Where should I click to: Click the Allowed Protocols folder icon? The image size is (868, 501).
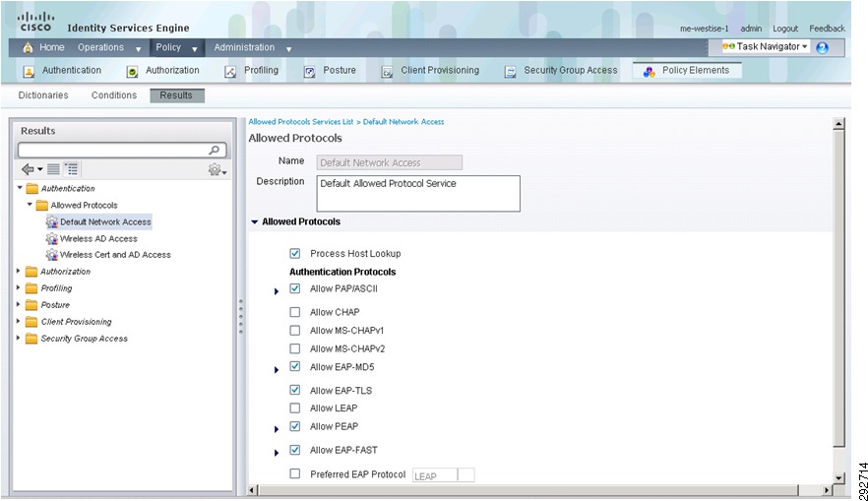[42, 206]
